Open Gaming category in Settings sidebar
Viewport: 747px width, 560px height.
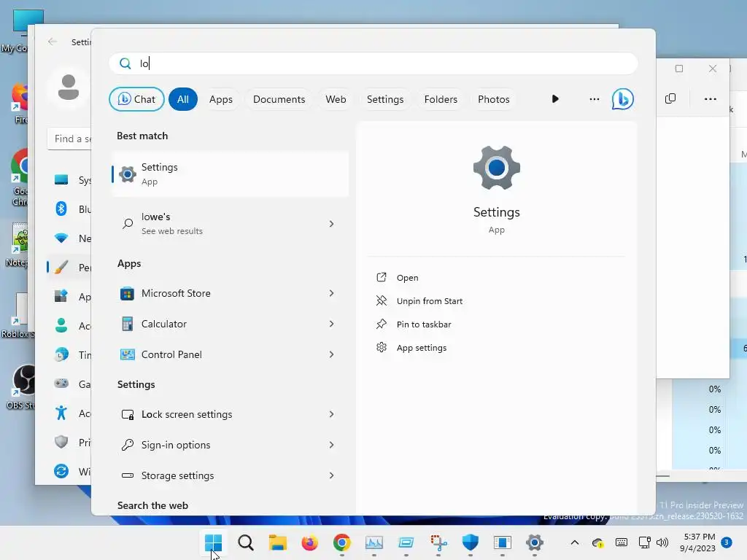point(69,384)
